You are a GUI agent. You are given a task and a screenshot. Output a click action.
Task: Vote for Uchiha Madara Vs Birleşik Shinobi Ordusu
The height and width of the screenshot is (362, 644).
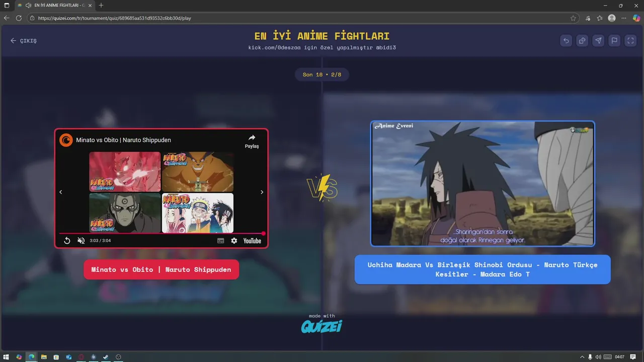[x=482, y=269]
